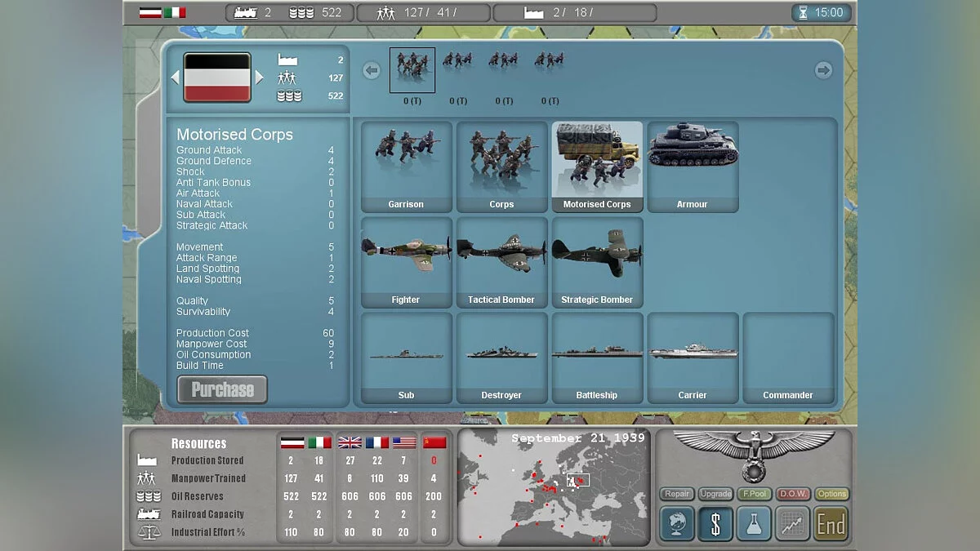Click the "Ground Attack" stat row
Image resolution: width=980 pixels, height=551 pixels.
click(255, 150)
